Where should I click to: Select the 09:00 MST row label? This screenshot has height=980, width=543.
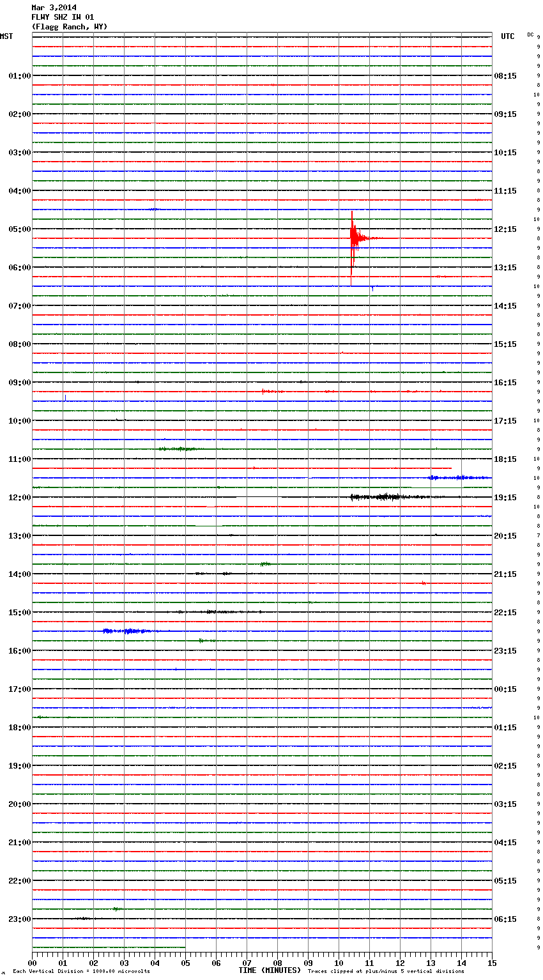pos(20,383)
